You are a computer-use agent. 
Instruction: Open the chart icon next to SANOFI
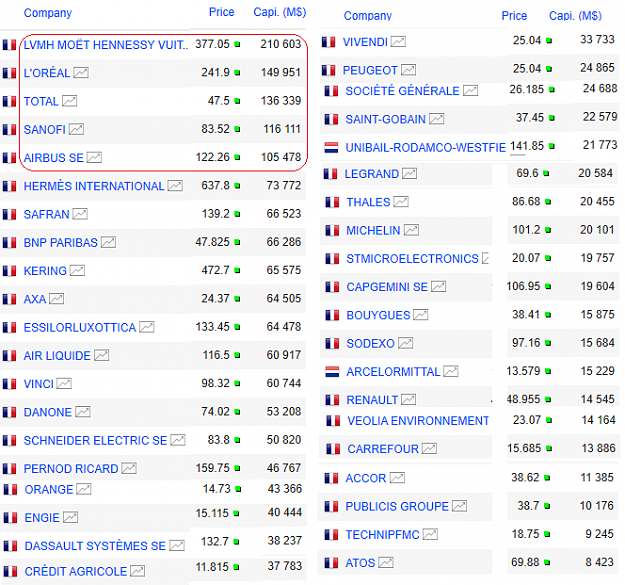tap(76, 130)
